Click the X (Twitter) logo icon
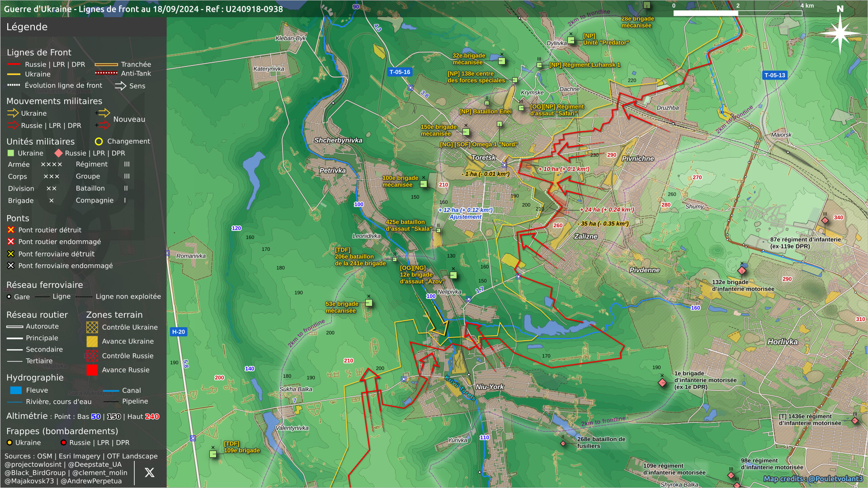 click(149, 473)
